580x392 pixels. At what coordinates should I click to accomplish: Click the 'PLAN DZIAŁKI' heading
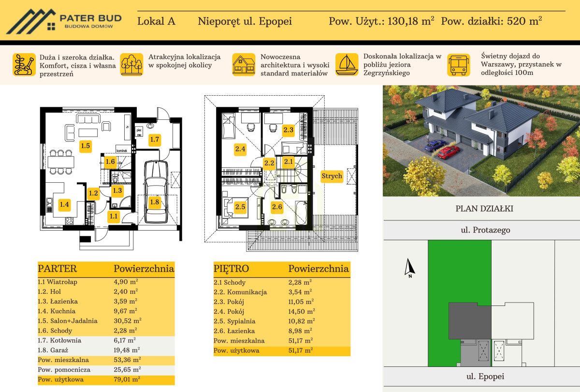[x=484, y=209]
